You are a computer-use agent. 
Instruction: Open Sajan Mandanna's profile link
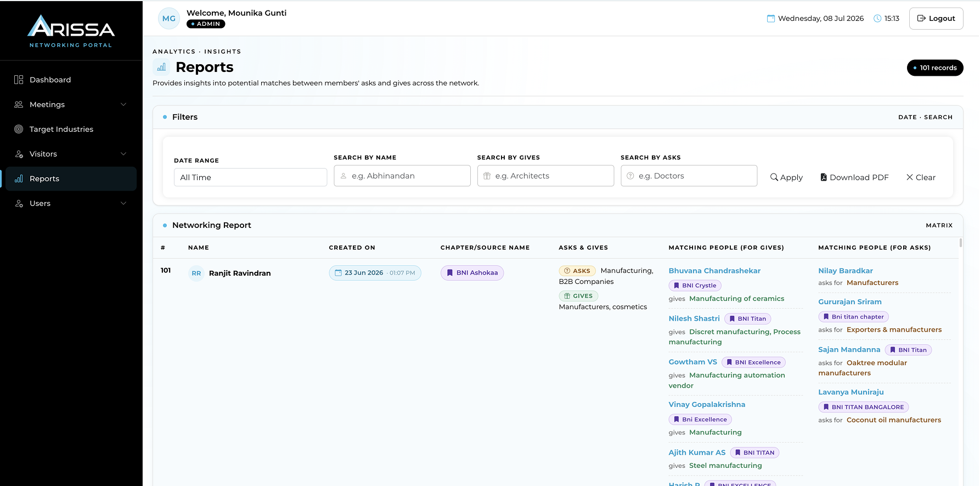click(x=849, y=349)
